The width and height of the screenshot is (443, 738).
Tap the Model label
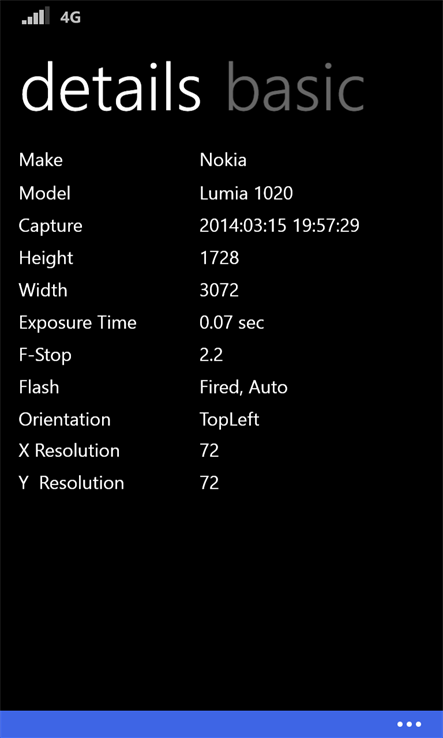tap(45, 193)
